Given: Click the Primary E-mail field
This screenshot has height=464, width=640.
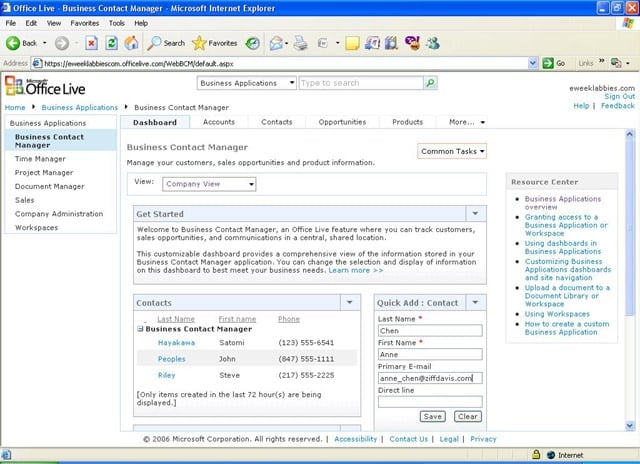Looking at the screenshot, I should tap(430, 378).
